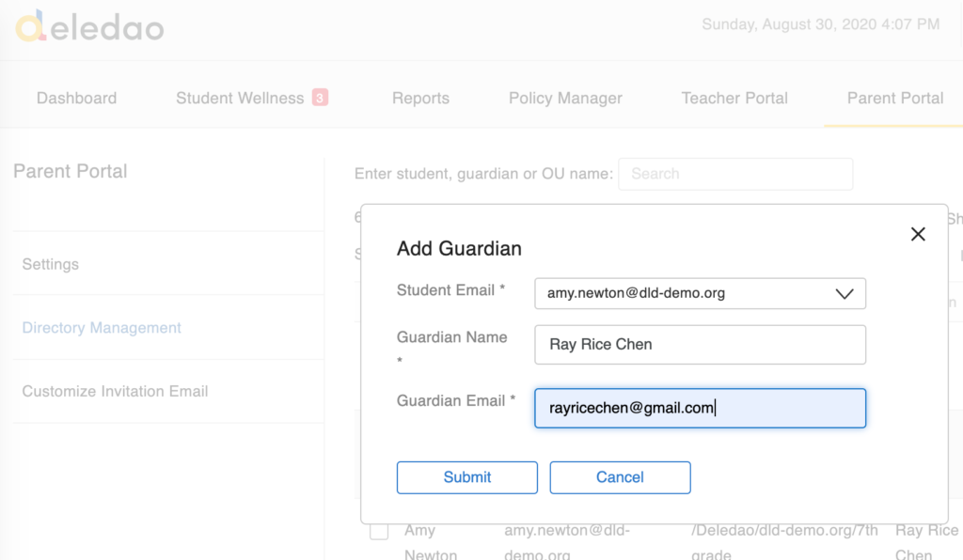
Task: Cancel the Add Guardian dialog
Action: click(620, 477)
